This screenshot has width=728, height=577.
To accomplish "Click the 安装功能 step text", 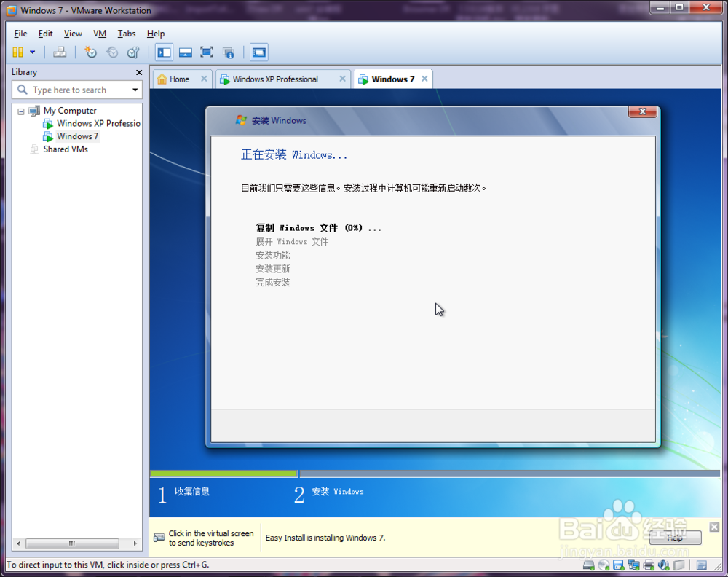I will coord(272,255).
